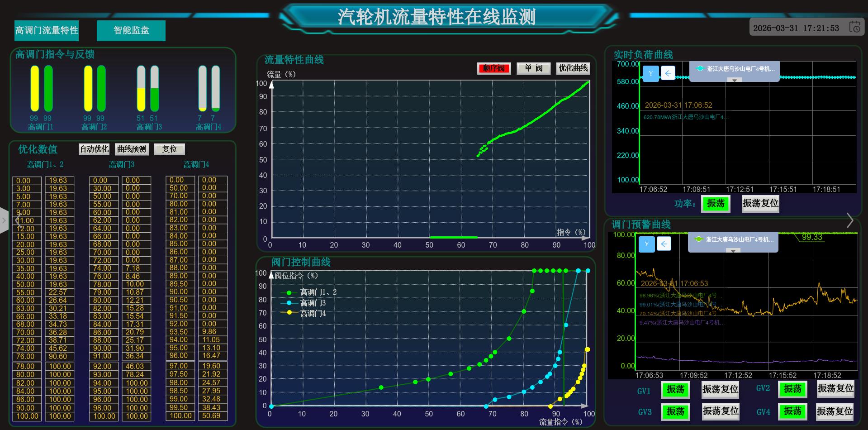Toggle the 顺序阀 mode button
868x430 pixels.
pos(494,68)
